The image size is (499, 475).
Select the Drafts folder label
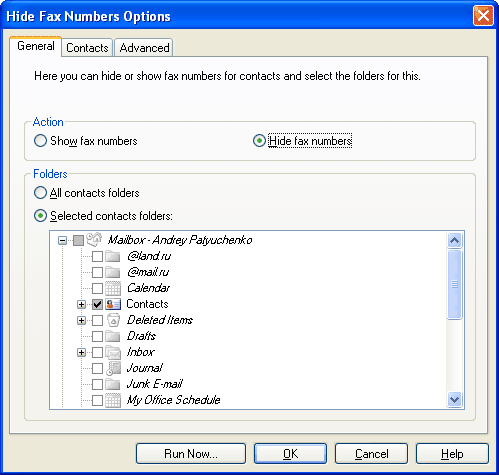coord(141,336)
